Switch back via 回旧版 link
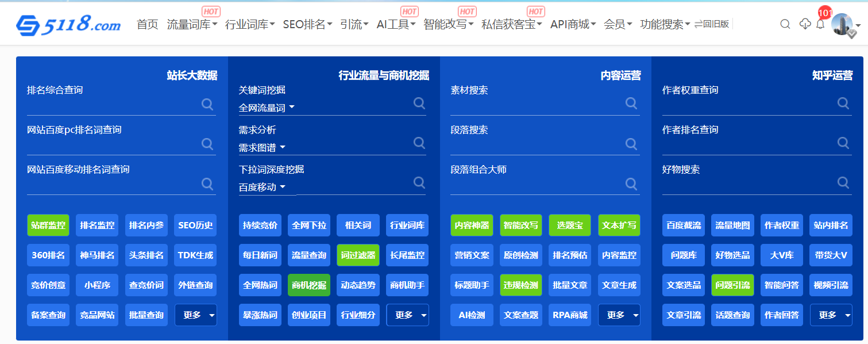 tap(712, 24)
